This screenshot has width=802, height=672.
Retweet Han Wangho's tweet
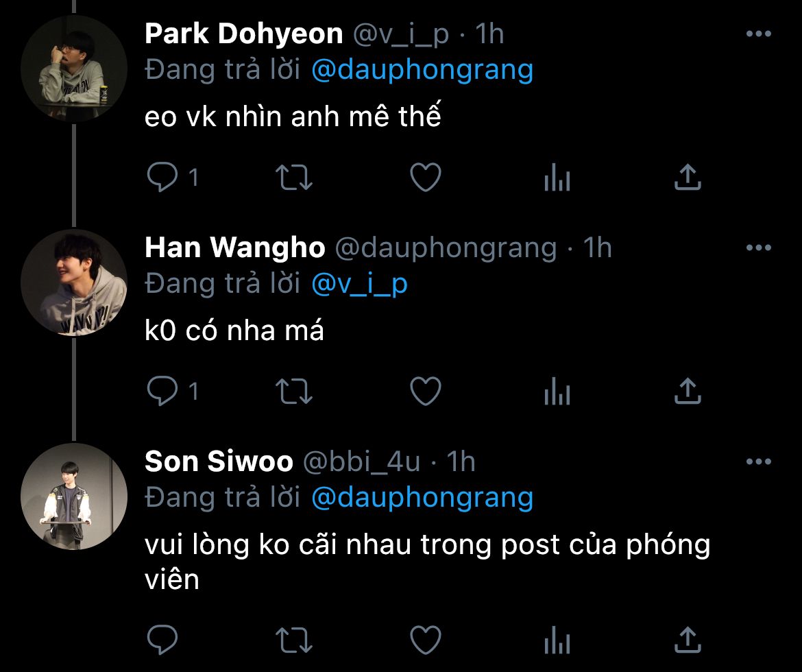[x=293, y=391]
